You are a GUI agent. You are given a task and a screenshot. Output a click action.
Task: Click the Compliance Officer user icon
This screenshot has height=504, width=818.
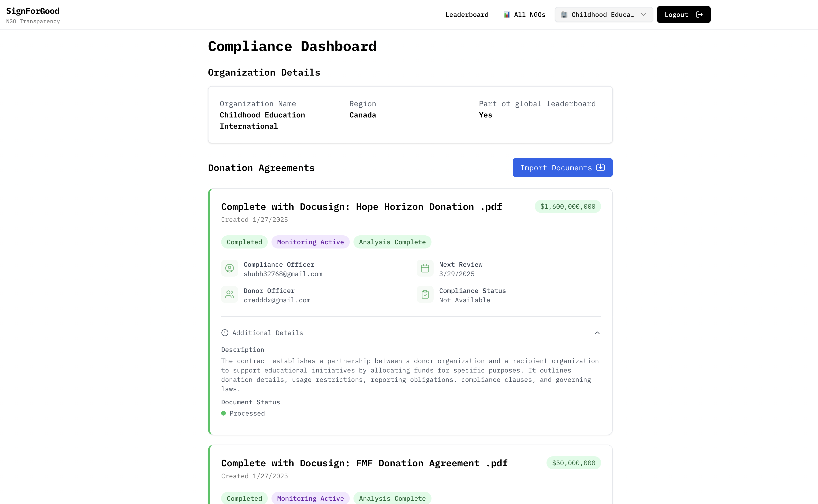coord(230,268)
